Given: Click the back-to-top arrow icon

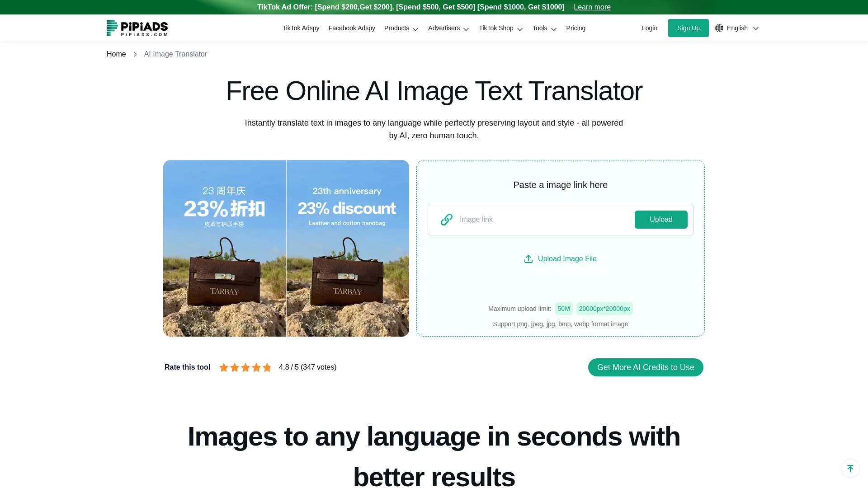Looking at the screenshot, I should click(x=850, y=469).
